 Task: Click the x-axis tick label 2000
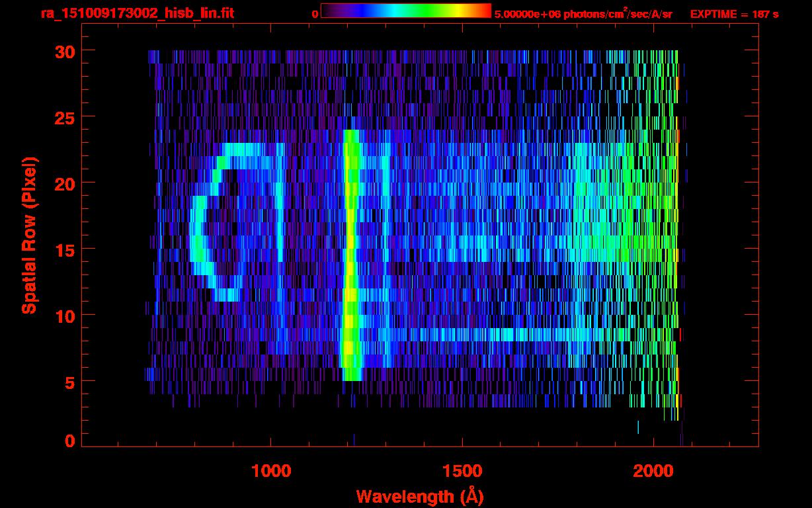(654, 471)
